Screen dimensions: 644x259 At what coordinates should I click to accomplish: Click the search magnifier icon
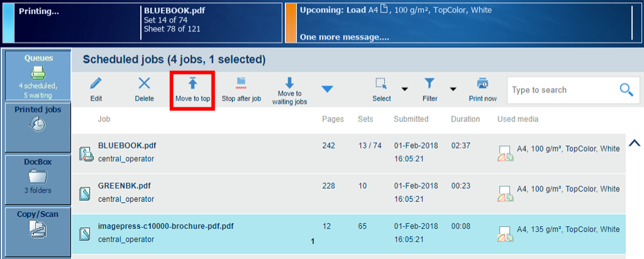[x=626, y=90]
